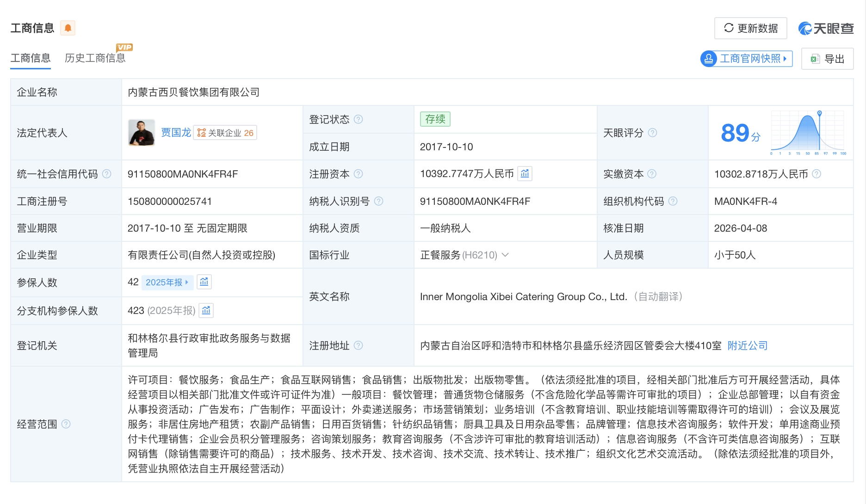
Task: Click help icon beside 注册资本
Action: point(358,174)
